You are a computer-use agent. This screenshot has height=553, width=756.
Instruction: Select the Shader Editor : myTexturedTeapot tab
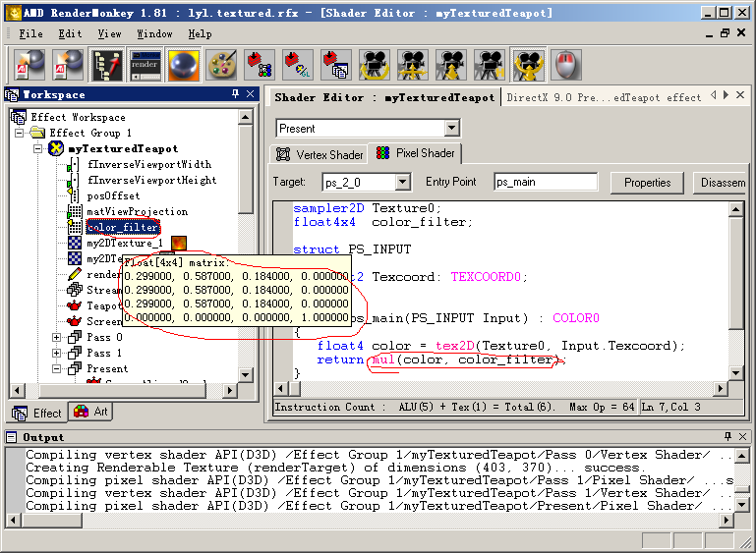[x=384, y=97]
